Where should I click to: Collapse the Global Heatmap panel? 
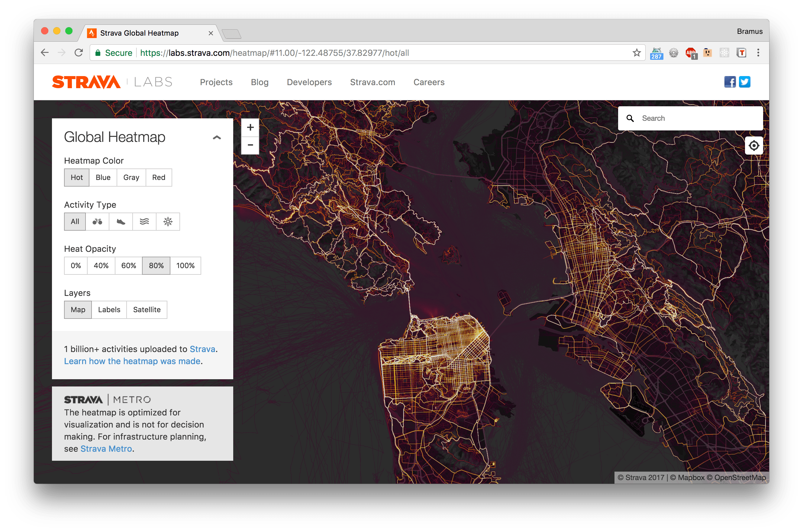click(217, 137)
